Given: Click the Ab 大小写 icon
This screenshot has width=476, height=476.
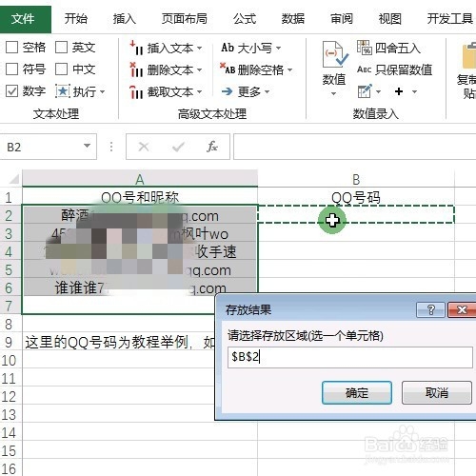Looking at the screenshot, I should [228, 48].
